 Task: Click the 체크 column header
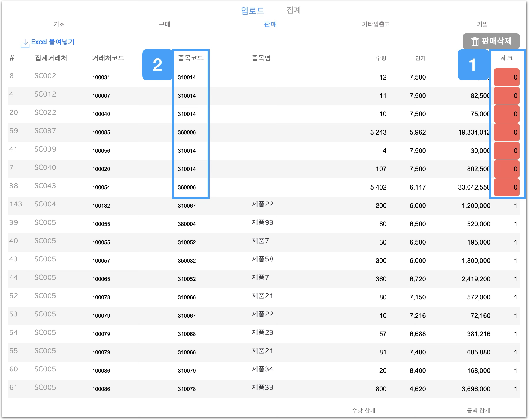coord(507,58)
